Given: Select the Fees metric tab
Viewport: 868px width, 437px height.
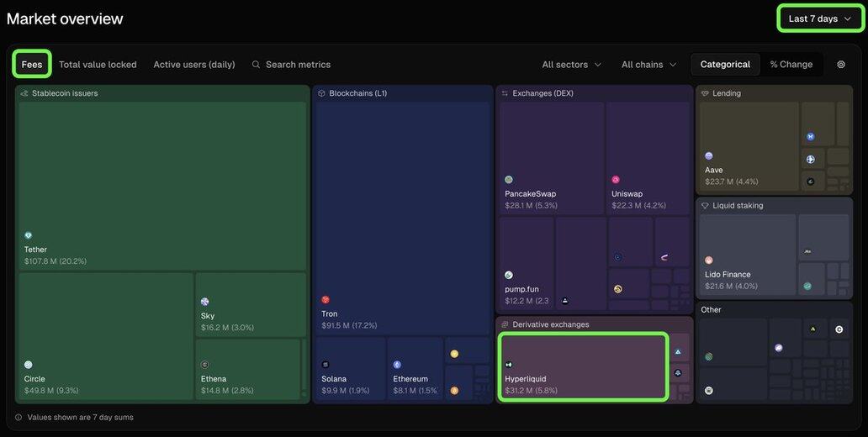Looking at the screenshot, I should (x=32, y=64).
